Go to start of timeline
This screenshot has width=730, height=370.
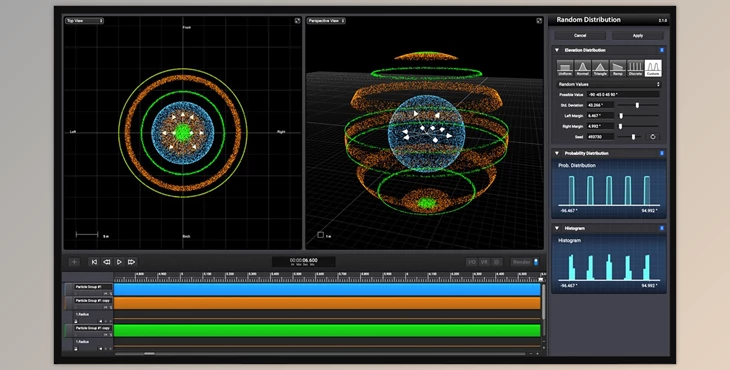(94, 262)
